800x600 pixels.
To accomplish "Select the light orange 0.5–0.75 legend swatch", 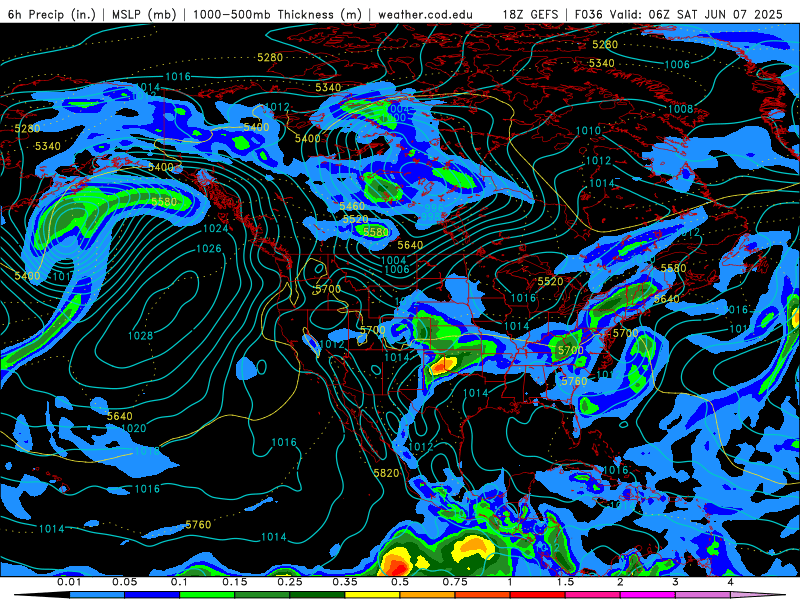I will (428, 595).
